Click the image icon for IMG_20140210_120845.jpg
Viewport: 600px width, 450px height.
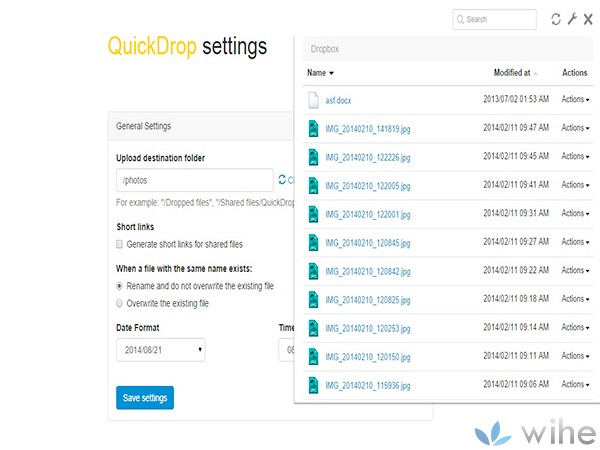tap(313, 243)
